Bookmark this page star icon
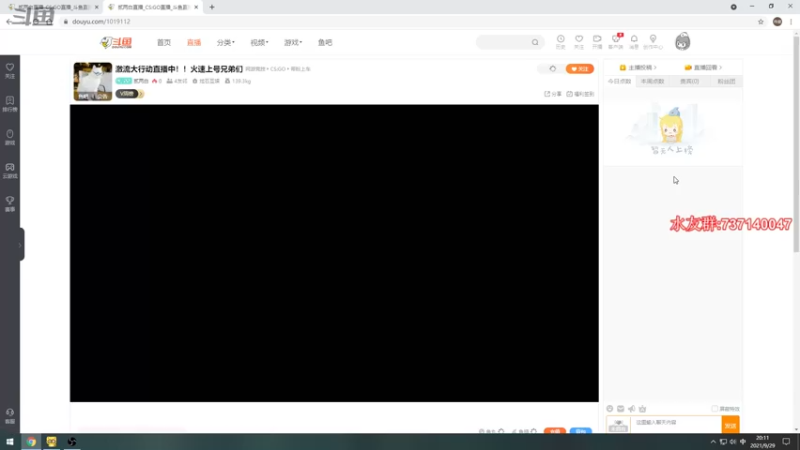 (x=760, y=21)
